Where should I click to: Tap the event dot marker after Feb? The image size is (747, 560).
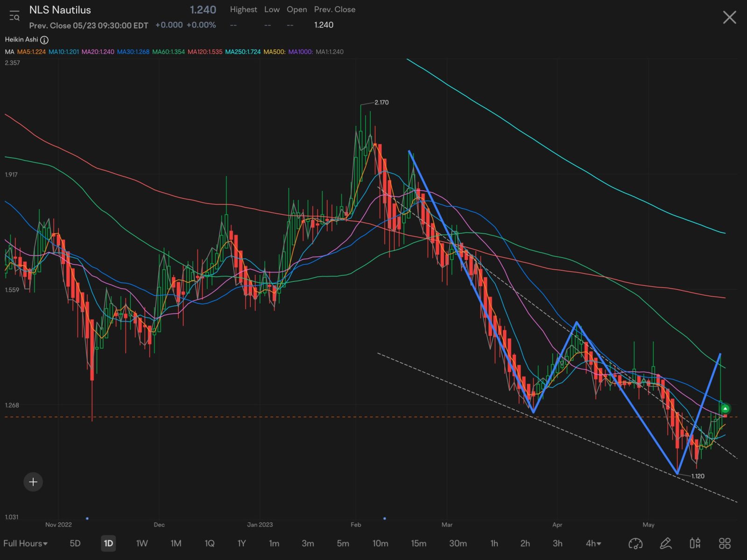click(384, 518)
